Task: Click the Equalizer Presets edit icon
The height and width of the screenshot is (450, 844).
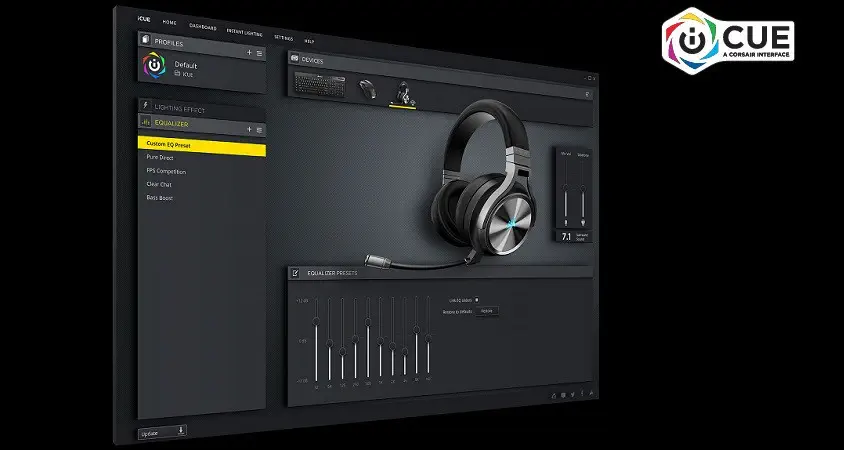Action: coord(295,273)
